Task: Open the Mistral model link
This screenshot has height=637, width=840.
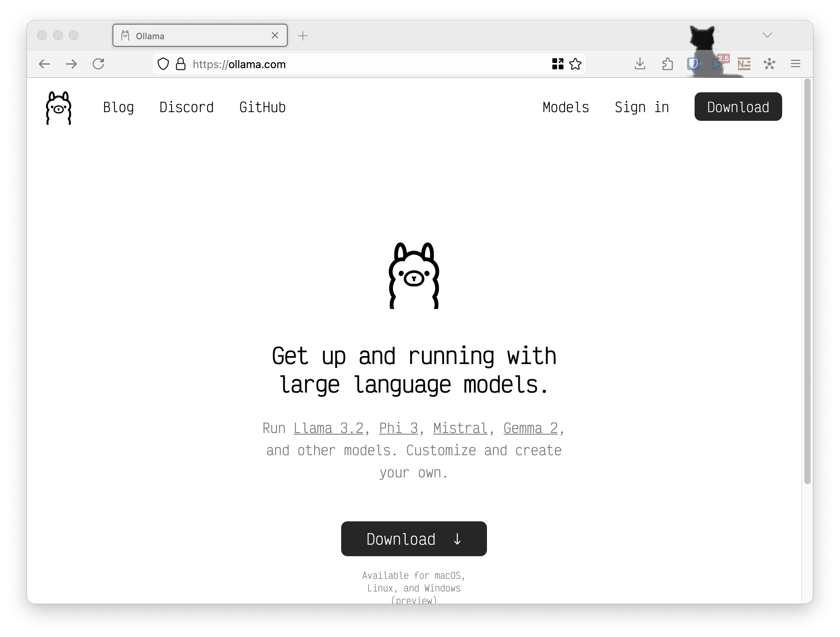Action: click(460, 428)
